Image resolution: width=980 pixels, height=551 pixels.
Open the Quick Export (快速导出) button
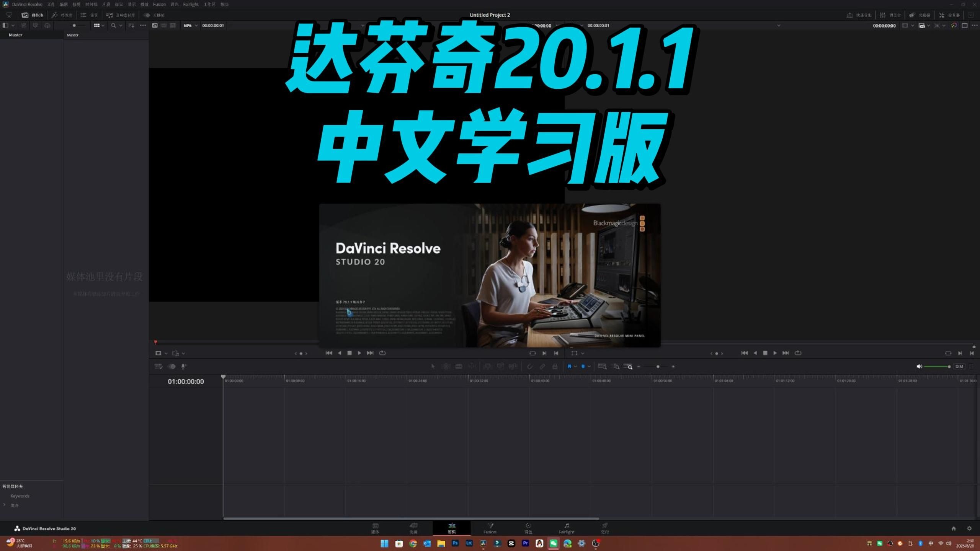(859, 15)
